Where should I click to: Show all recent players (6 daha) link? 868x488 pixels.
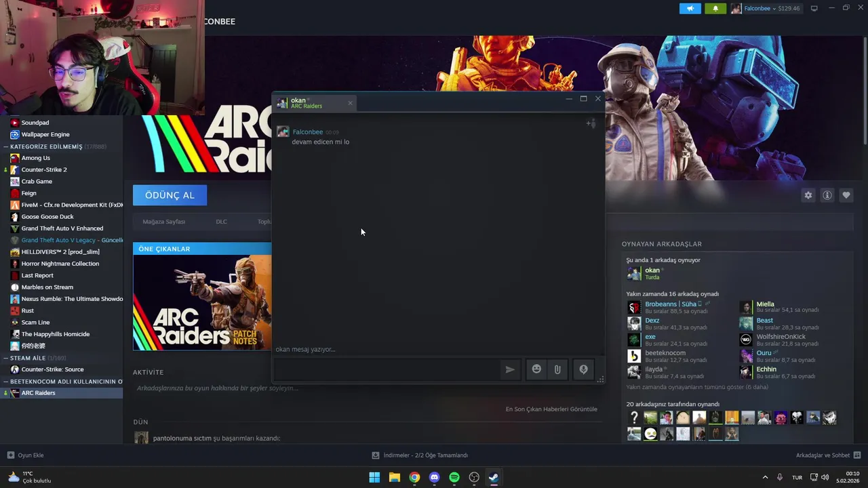[697, 387]
